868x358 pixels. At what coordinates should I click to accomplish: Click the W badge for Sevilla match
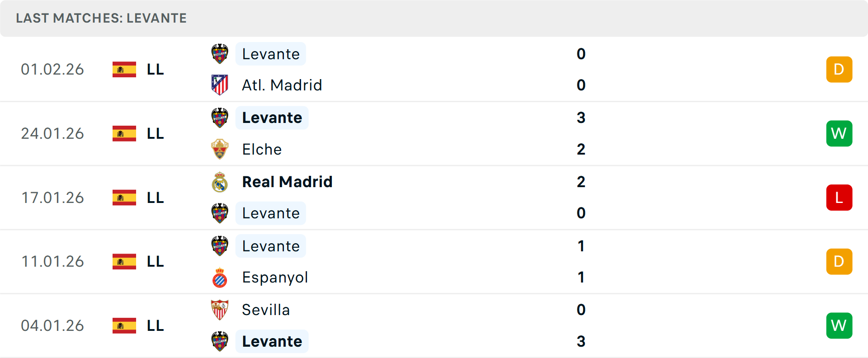click(x=839, y=325)
